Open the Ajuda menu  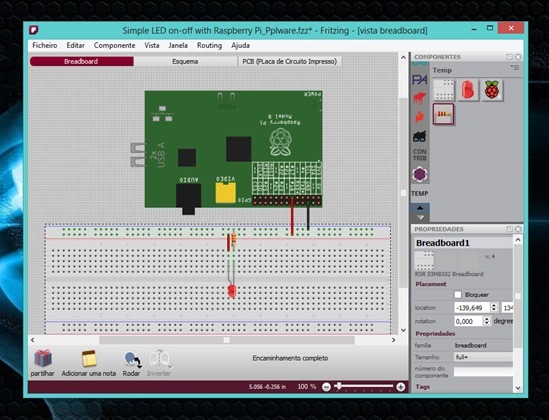click(x=240, y=46)
